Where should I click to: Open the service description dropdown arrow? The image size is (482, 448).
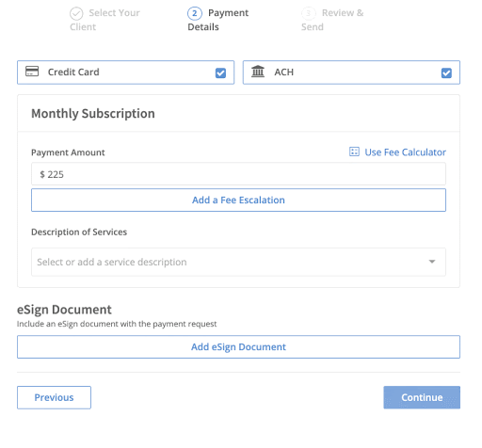tap(432, 262)
